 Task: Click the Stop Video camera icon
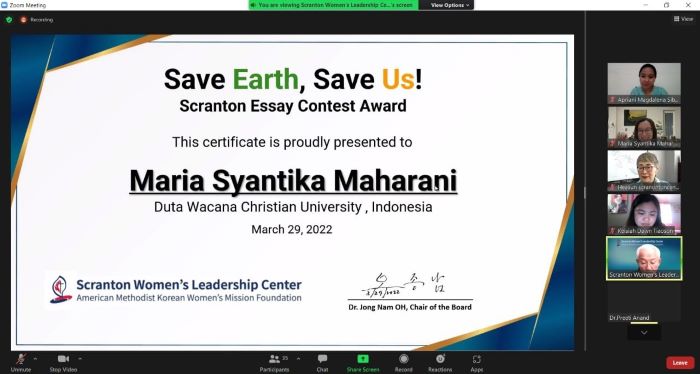coord(63,359)
